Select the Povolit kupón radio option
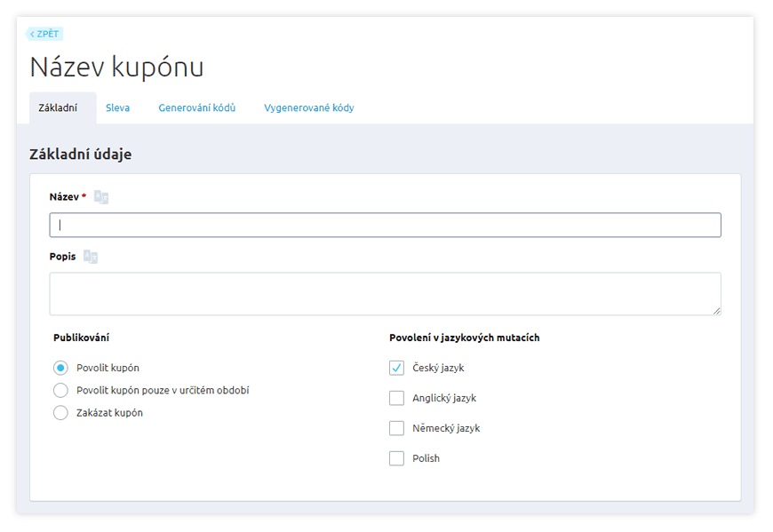Viewport: 773px width, 532px height. click(x=60, y=368)
